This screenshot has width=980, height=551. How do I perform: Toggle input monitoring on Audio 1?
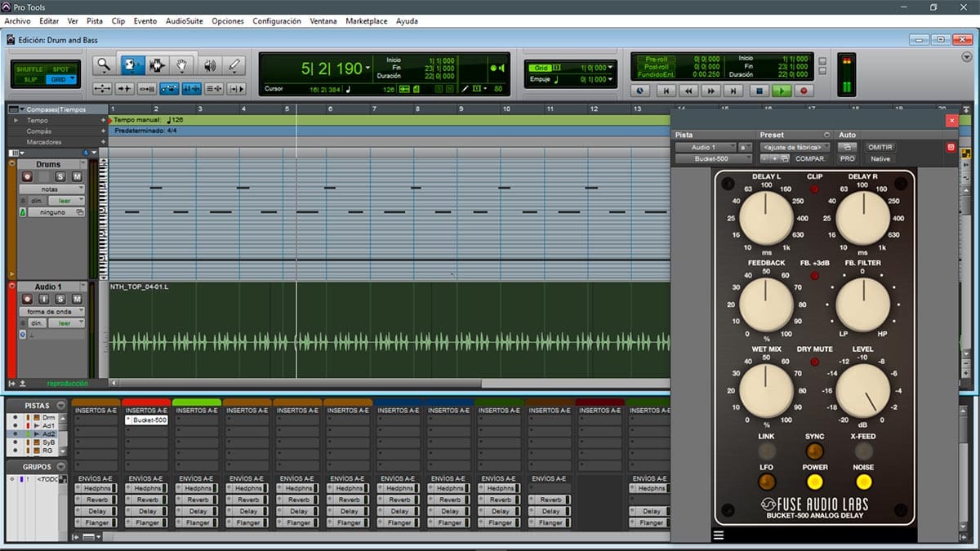pyautogui.click(x=44, y=300)
